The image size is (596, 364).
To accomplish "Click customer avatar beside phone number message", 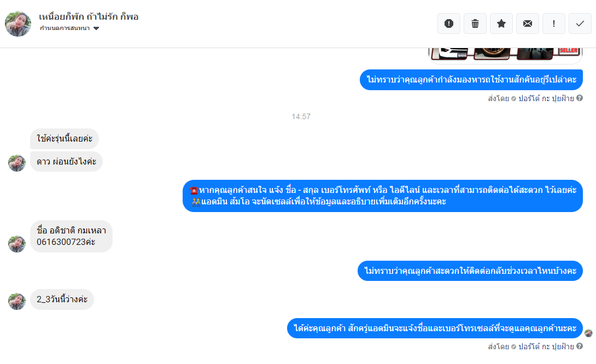I will pos(17,244).
